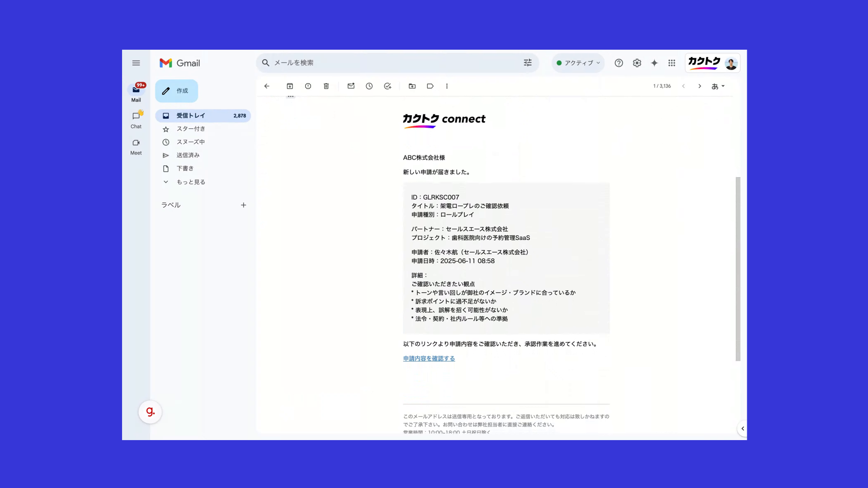Open the input method dropdown next to あ

click(722, 86)
